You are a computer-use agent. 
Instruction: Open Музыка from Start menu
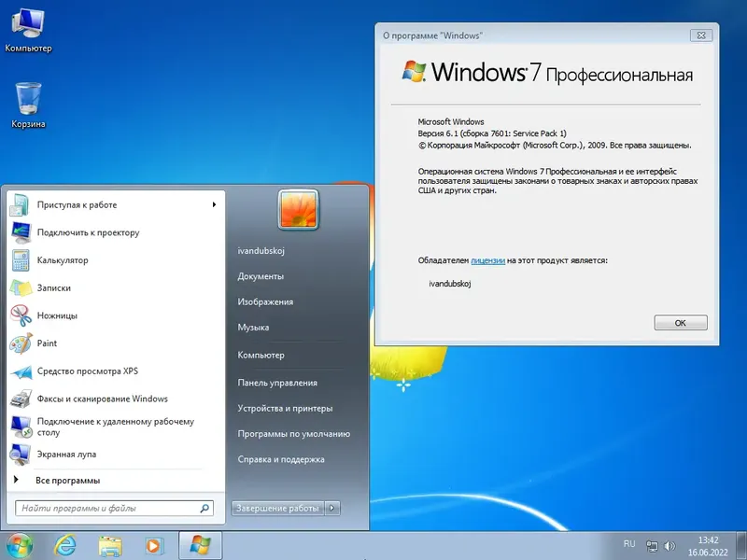253,328
